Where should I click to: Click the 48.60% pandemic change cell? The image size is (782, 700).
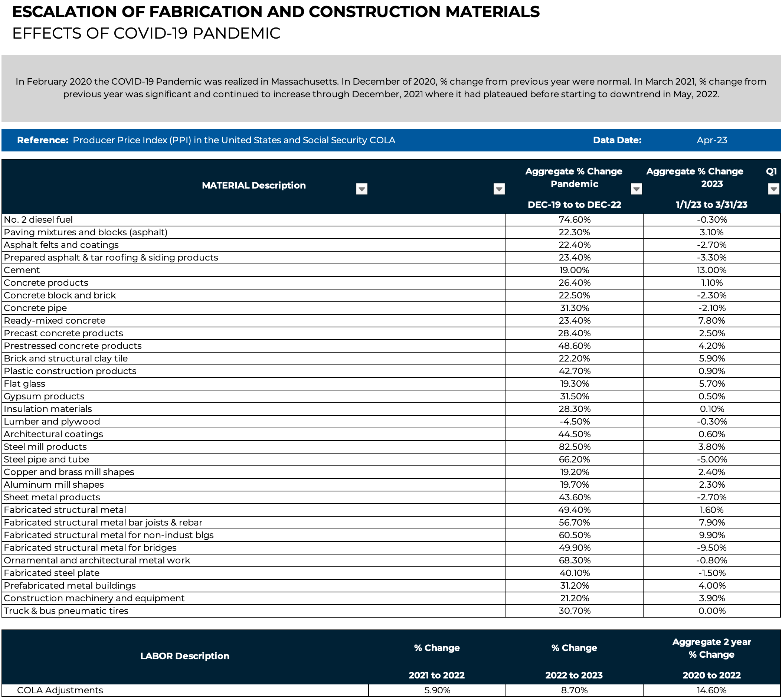(574, 346)
